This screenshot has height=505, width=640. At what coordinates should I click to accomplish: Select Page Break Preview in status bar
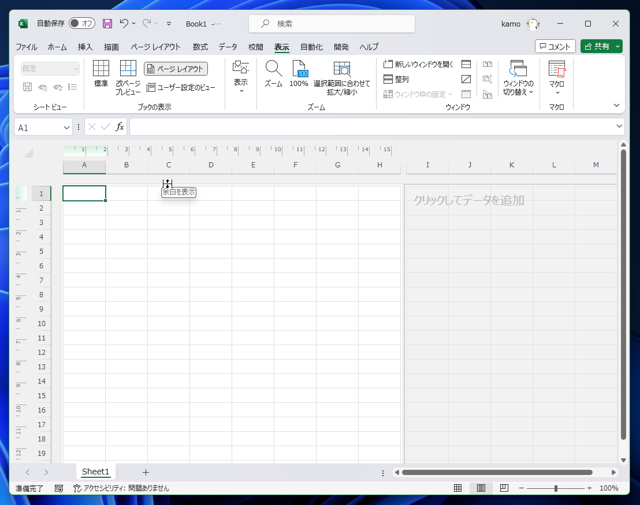504,488
